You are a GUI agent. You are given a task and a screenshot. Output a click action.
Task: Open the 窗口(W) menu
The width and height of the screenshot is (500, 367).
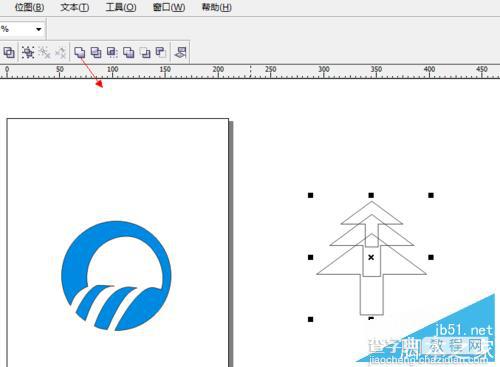(x=169, y=7)
